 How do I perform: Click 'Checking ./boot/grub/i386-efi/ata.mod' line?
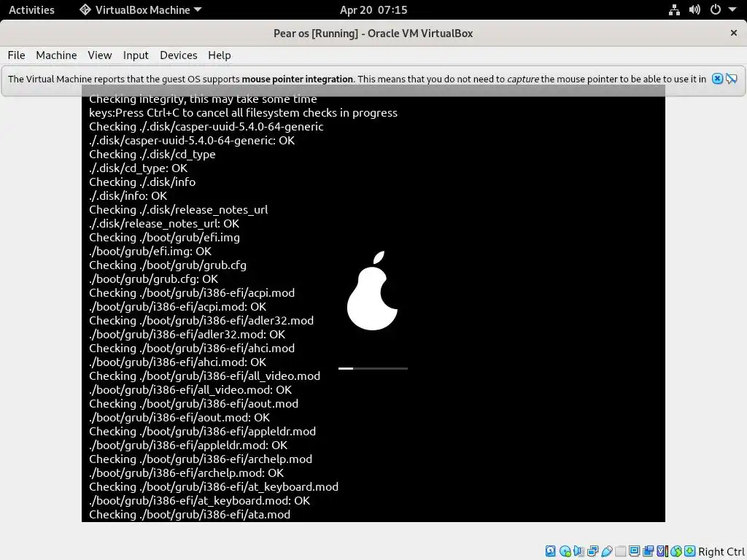coord(190,514)
